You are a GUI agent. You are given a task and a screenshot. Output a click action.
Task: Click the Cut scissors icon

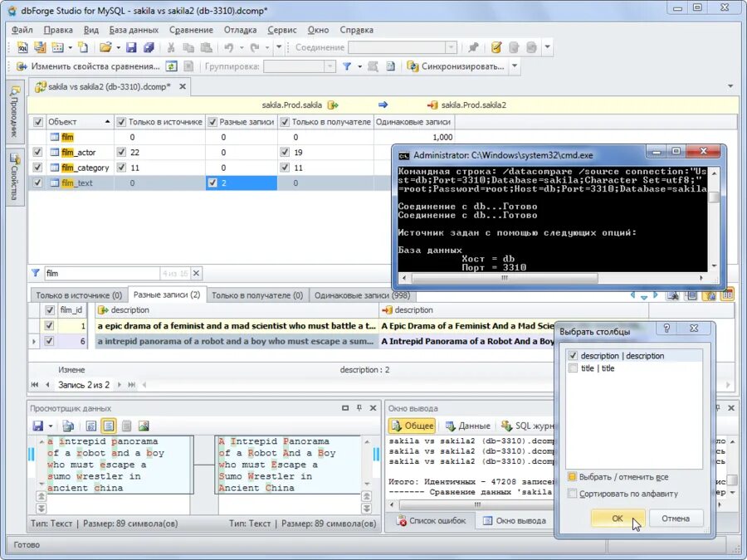(x=170, y=47)
